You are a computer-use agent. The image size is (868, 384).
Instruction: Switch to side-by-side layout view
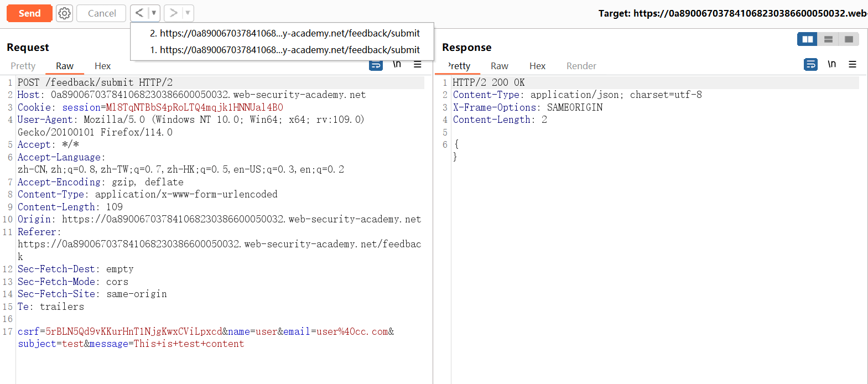[807, 39]
